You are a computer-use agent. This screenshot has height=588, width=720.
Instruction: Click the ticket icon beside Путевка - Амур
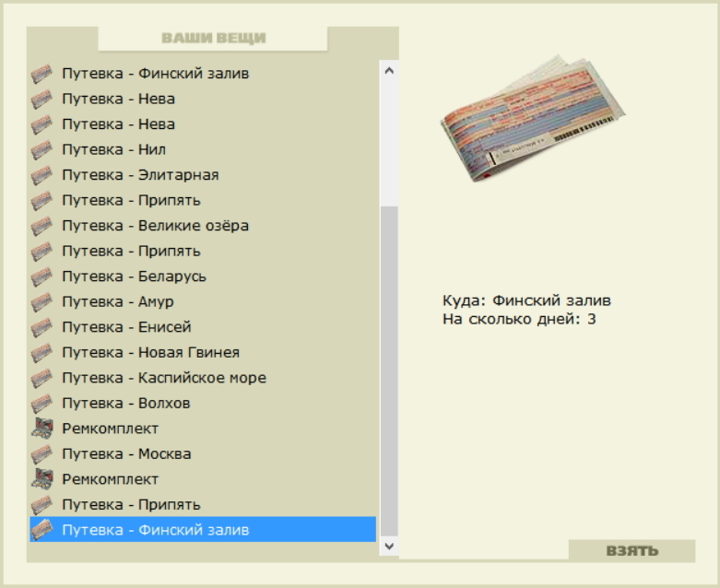(41, 301)
